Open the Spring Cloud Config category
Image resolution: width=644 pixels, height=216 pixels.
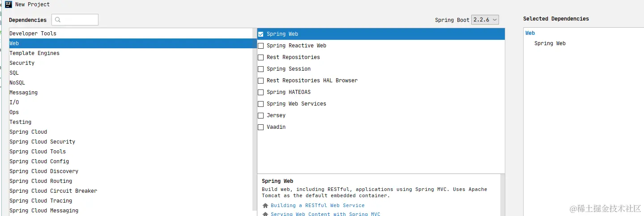[39, 161]
